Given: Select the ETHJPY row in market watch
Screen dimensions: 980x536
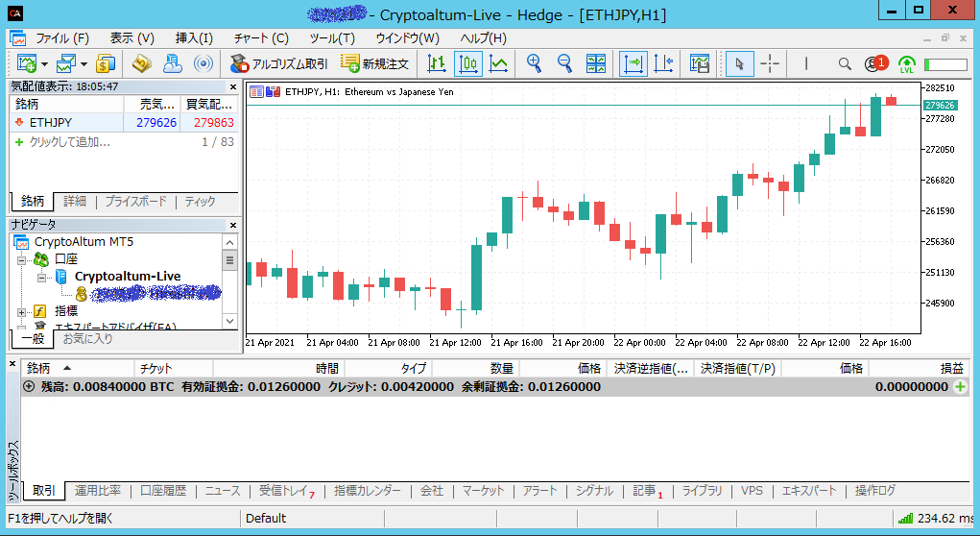Looking at the screenshot, I should click(124, 123).
